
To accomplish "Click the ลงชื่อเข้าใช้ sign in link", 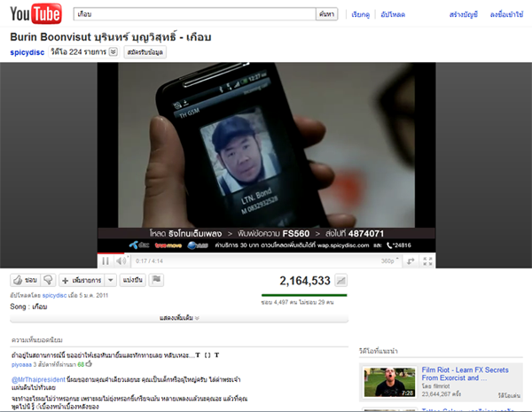I will (x=506, y=14).
